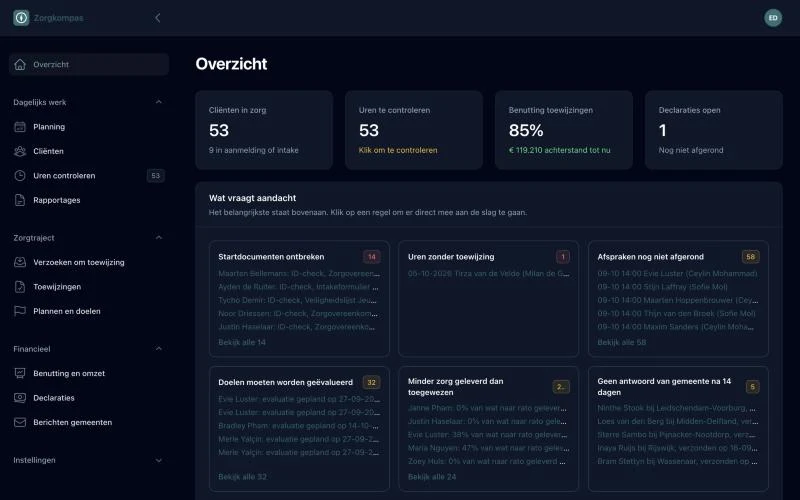
Task: Open the Cliënten in zorg stat card
Action: click(264, 130)
